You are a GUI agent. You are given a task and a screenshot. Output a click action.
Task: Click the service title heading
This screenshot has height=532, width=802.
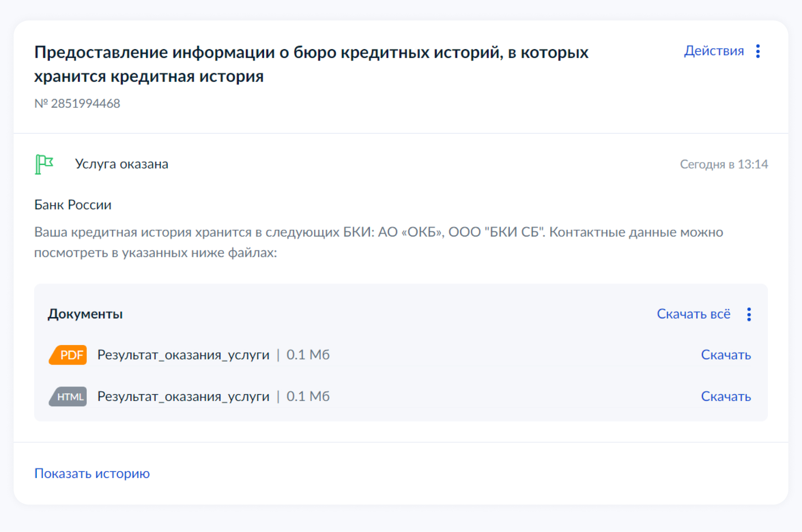(311, 64)
